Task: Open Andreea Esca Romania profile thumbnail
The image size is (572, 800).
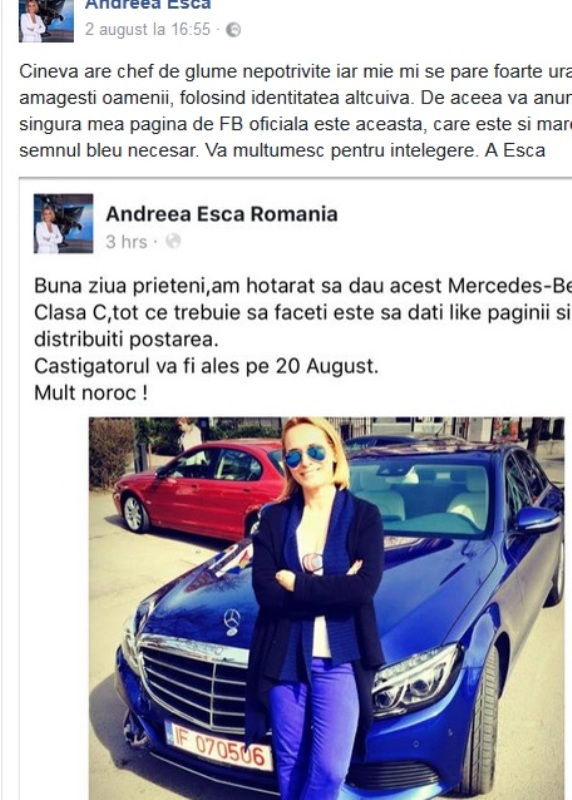Action: coord(63,223)
